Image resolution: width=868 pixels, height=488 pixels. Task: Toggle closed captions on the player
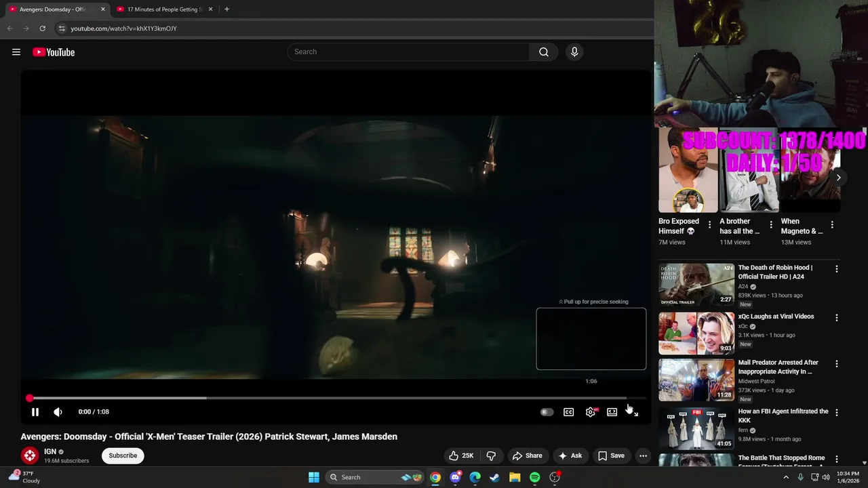568,411
